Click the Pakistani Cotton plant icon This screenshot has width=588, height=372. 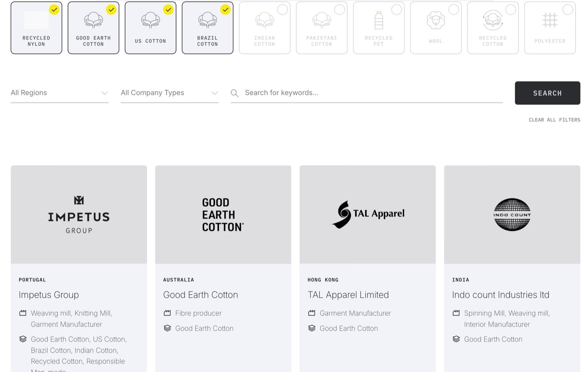point(322,20)
